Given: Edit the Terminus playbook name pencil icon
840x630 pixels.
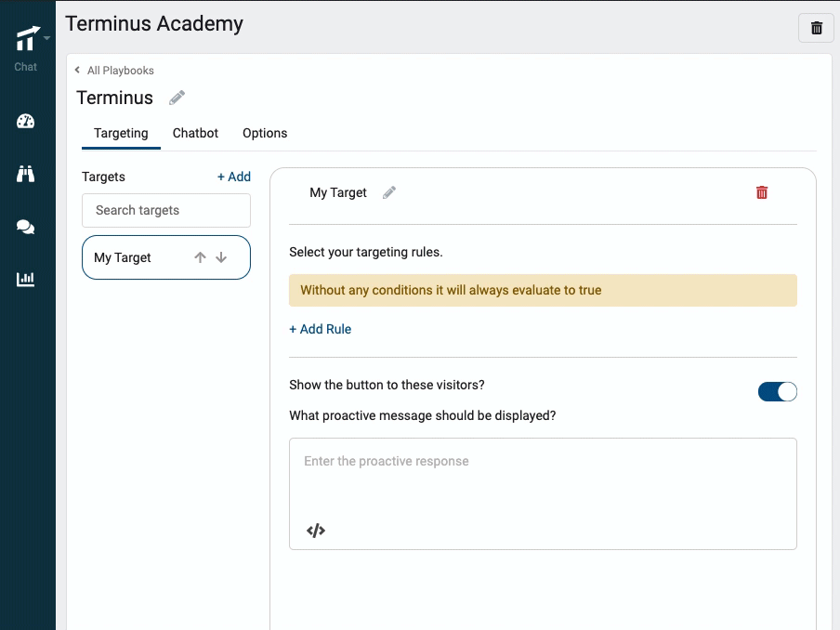Looking at the screenshot, I should pyautogui.click(x=177, y=98).
